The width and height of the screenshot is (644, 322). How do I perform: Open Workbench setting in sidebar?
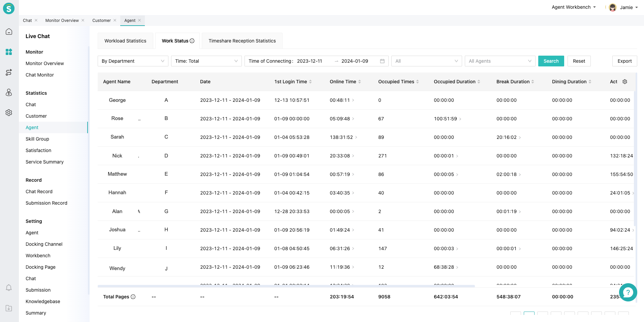38,256
